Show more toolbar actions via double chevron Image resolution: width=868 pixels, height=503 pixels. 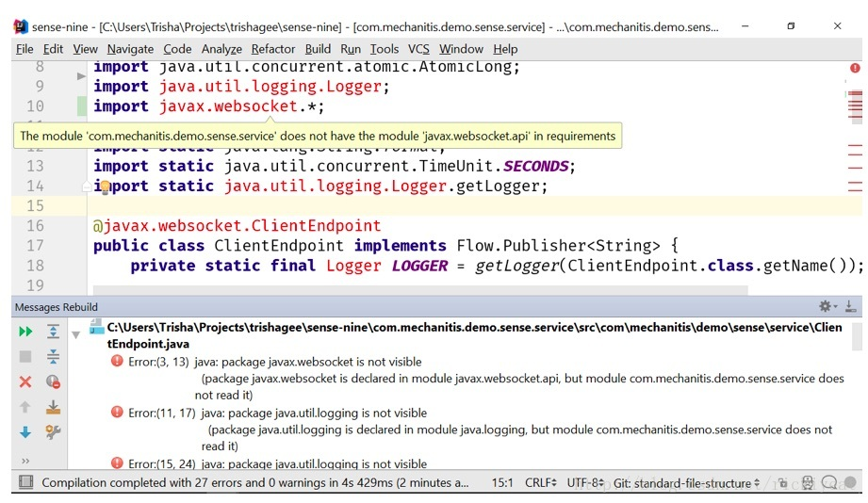click(25, 461)
